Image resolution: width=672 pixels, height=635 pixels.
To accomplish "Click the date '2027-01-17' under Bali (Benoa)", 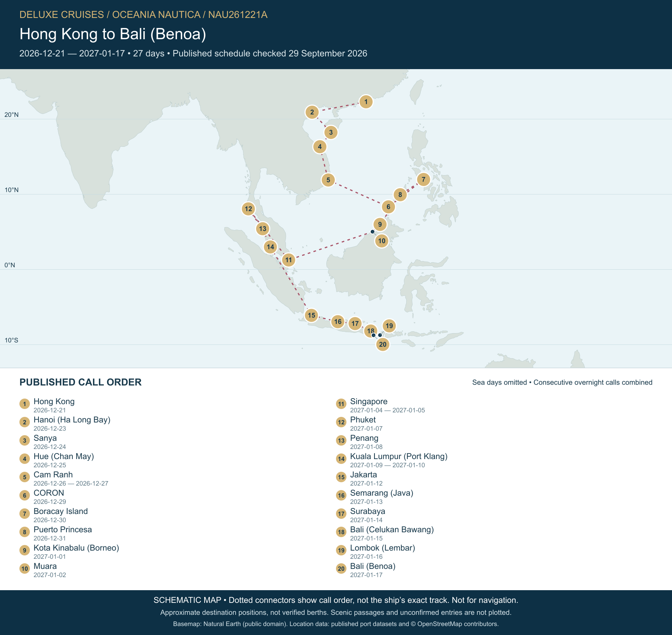I will point(366,575).
